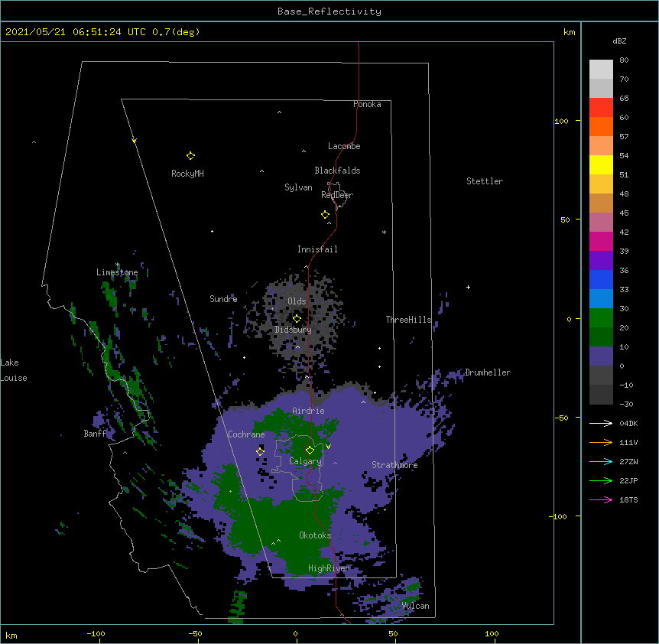Click the Strathmore town label
Image resolution: width=659 pixels, height=644 pixels.
pos(394,465)
